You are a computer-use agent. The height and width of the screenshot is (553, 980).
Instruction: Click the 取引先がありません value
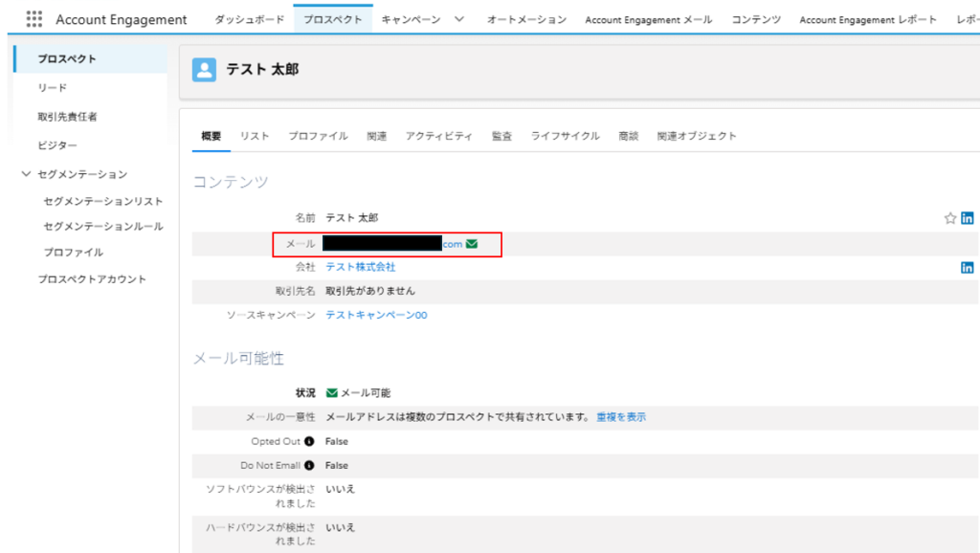370,291
